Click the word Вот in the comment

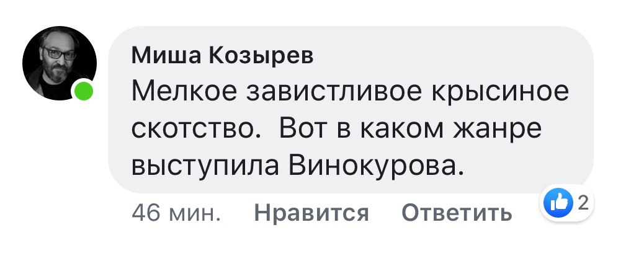click(x=302, y=129)
